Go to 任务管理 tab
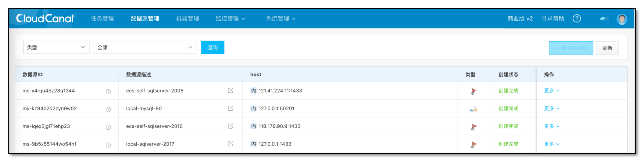The height and width of the screenshot is (162, 644). tap(102, 19)
